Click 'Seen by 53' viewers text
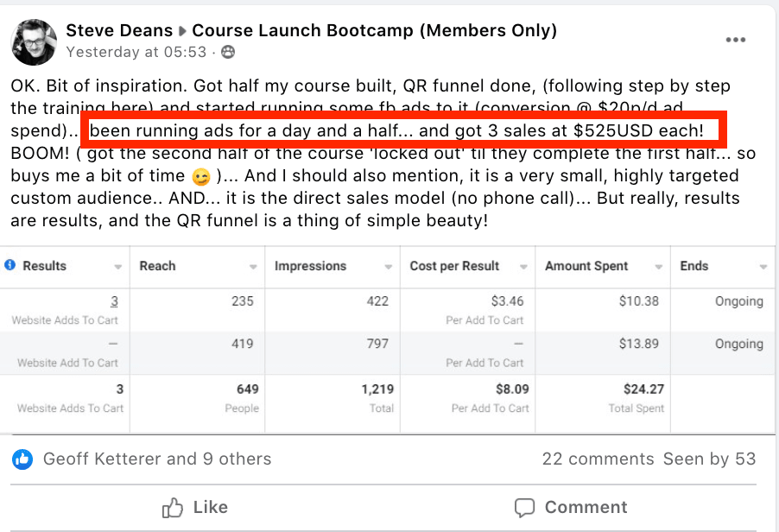 (x=709, y=459)
